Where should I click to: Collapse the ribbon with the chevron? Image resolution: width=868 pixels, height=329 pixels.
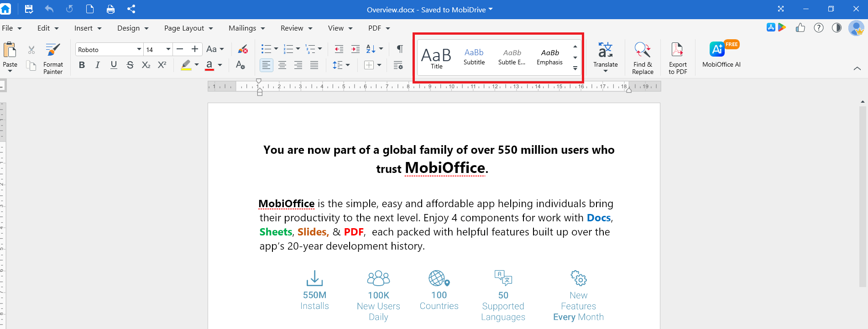857,68
